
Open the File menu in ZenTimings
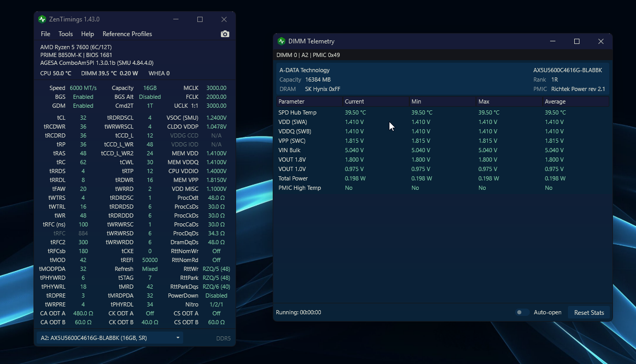tap(46, 34)
